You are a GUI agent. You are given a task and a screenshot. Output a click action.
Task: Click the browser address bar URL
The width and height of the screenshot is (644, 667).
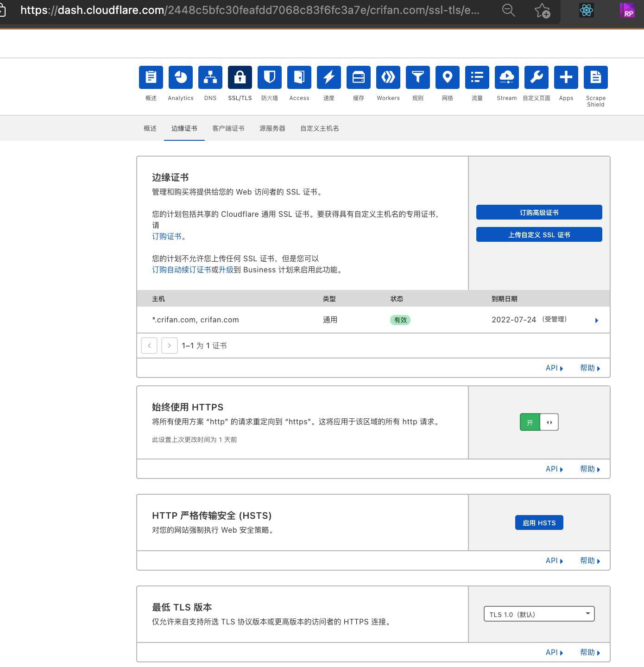pyautogui.click(x=250, y=10)
